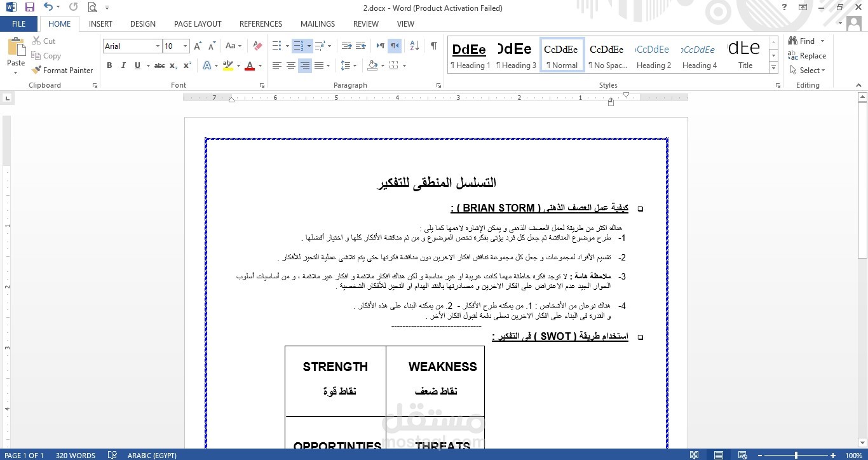The height and width of the screenshot is (460, 868).
Task: Apply the red font color
Action: [x=250, y=65]
